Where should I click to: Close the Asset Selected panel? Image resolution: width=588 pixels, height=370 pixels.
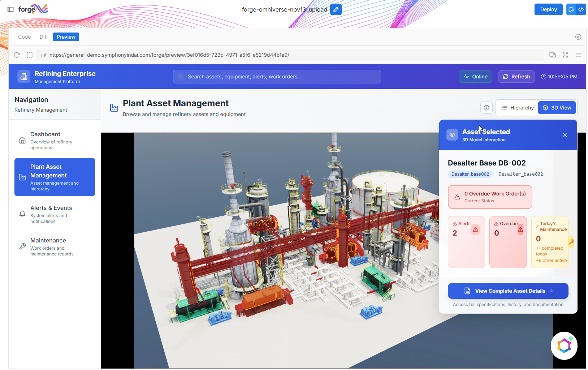(x=565, y=135)
